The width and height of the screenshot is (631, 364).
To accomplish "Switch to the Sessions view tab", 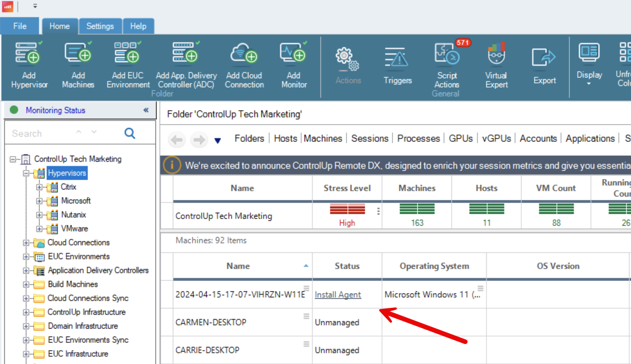I will [370, 138].
